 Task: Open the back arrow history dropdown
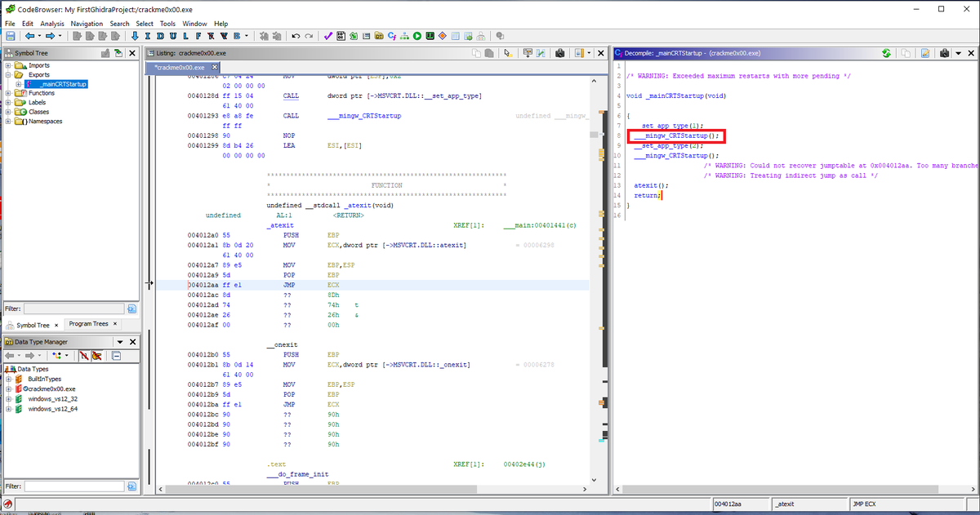point(39,36)
